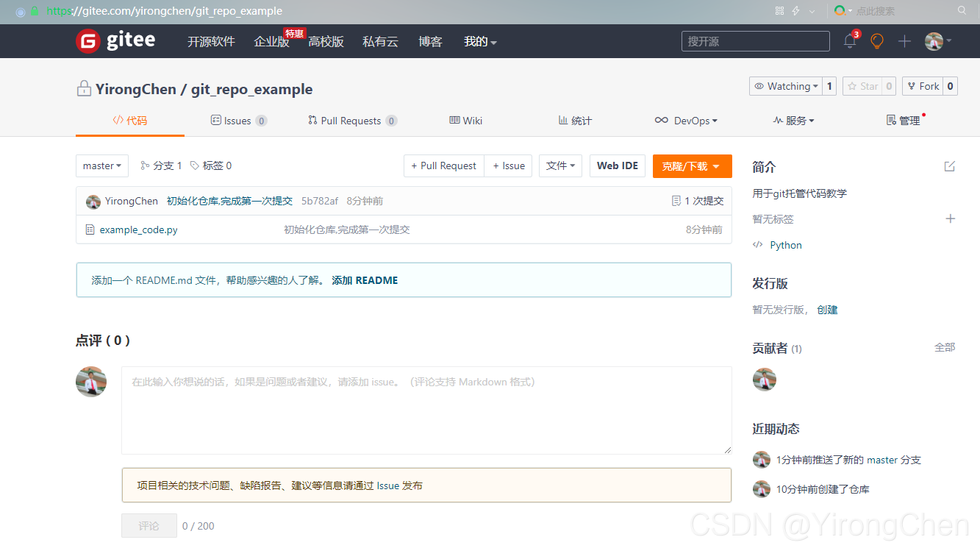
Task: Open the contributor avatar under 贡献者
Action: tap(765, 380)
